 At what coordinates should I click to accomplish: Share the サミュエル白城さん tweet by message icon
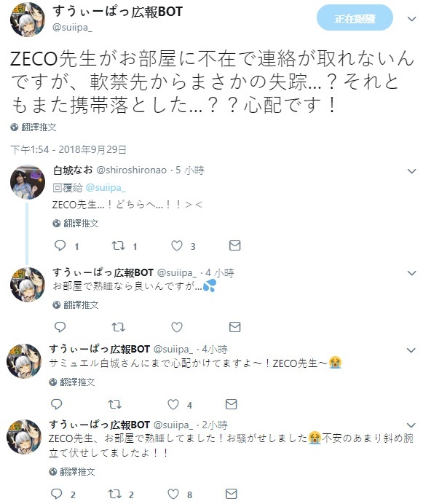[231, 404]
